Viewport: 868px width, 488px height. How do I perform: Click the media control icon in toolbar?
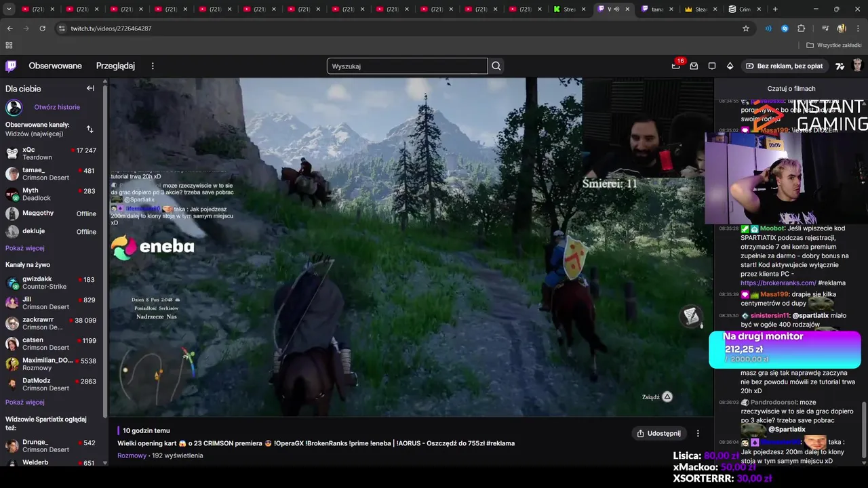[x=825, y=28]
